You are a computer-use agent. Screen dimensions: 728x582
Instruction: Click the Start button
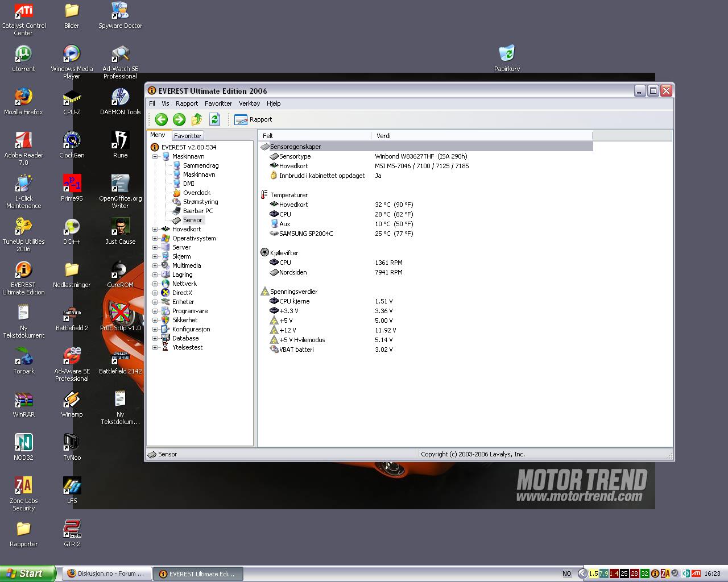(28, 573)
